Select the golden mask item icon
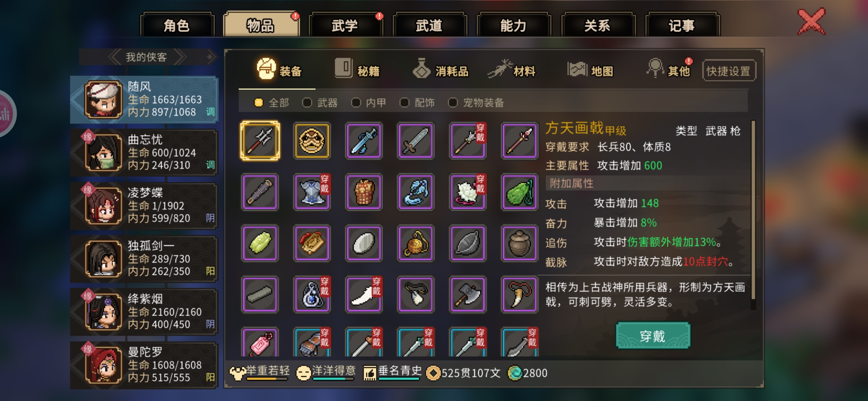Viewport: 868px width, 401px height. [312, 141]
